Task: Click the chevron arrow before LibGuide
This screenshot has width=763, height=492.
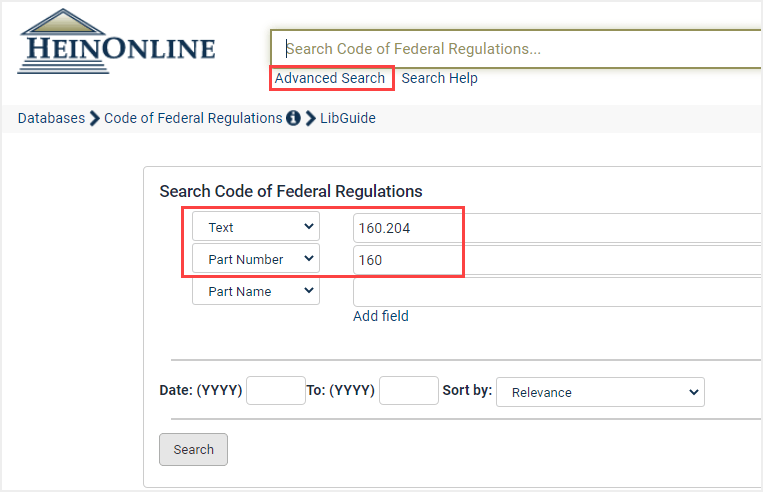Action: (x=310, y=118)
